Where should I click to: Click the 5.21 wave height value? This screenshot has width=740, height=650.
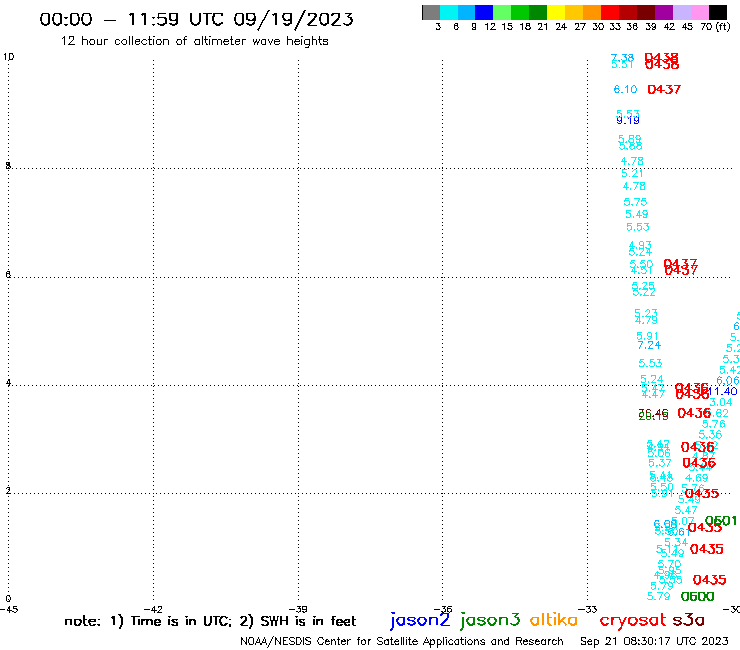632,173
